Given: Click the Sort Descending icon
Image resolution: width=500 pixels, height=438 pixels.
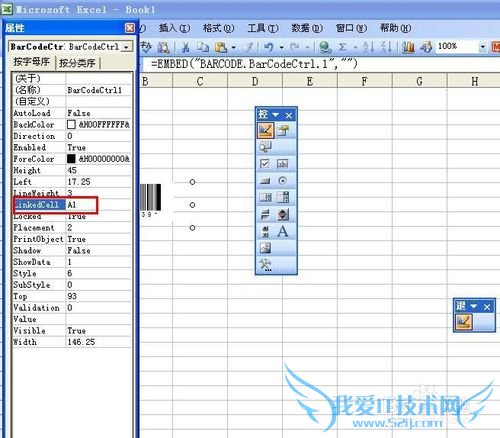Looking at the screenshot, I should pos(386,47).
